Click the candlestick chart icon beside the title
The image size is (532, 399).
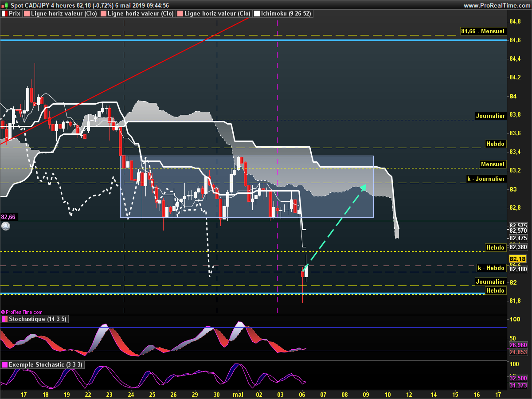pyautogui.click(x=5, y=5)
